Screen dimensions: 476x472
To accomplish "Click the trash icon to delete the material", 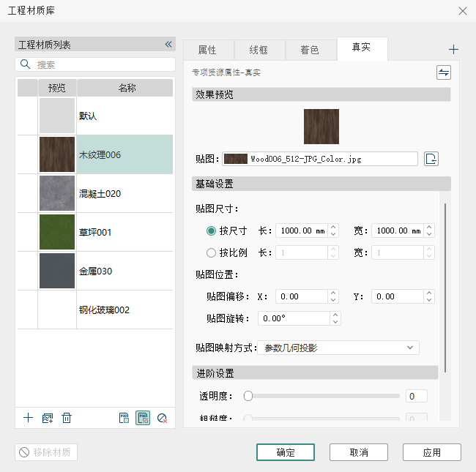I will tap(67, 418).
